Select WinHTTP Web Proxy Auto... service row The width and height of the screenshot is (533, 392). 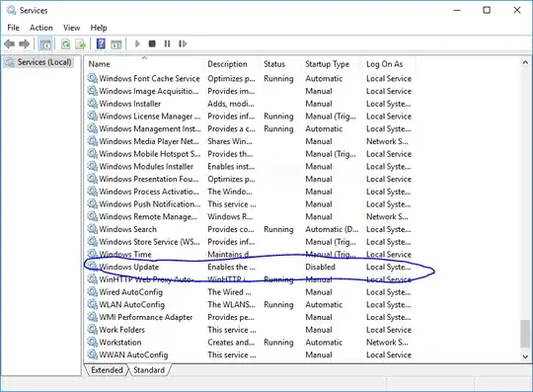(x=250, y=279)
